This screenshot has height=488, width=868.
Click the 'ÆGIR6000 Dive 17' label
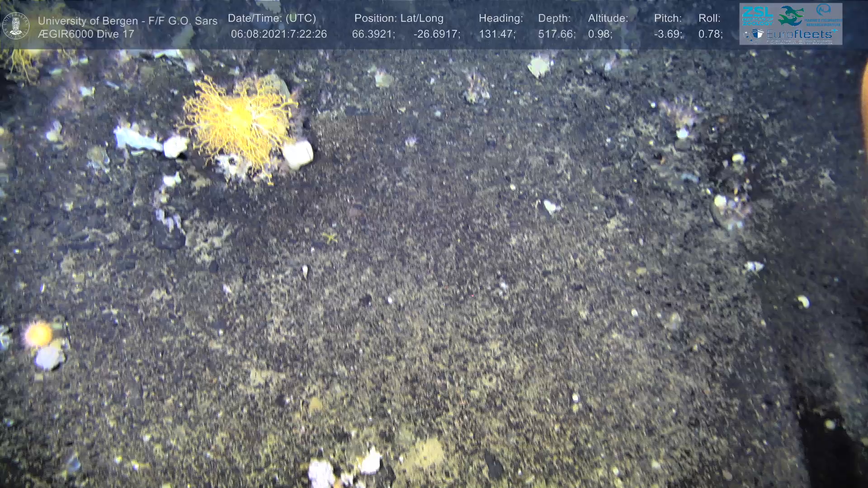tap(86, 34)
